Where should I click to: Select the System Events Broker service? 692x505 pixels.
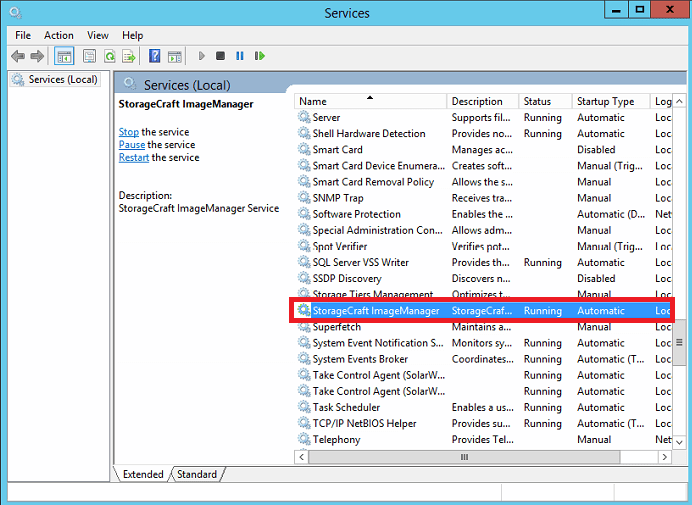(483, 359)
